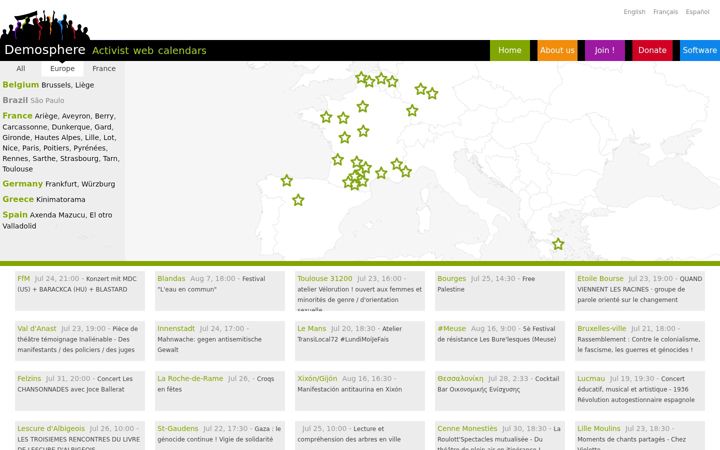Open the Germany country heading link
720x450 pixels.
22,184
